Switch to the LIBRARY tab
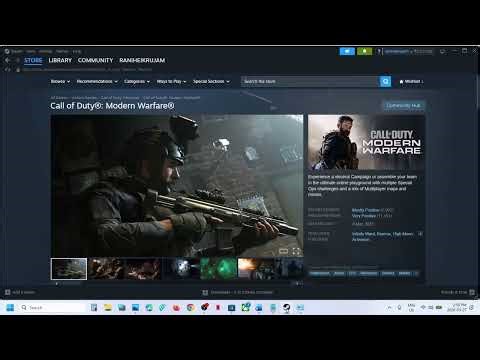The height and width of the screenshot is (360, 480). [60, 60]
